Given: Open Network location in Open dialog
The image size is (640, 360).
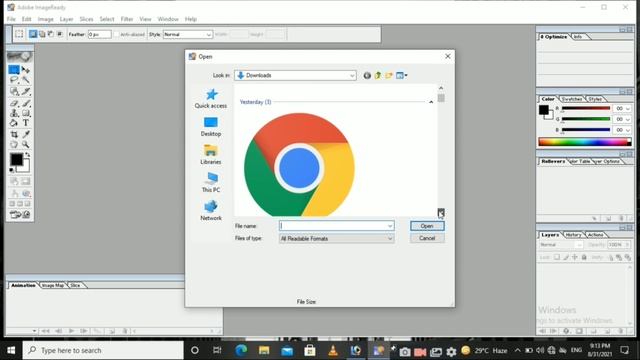Looking at the screenshot, I should pyautogui.click(x=211, y=211).
